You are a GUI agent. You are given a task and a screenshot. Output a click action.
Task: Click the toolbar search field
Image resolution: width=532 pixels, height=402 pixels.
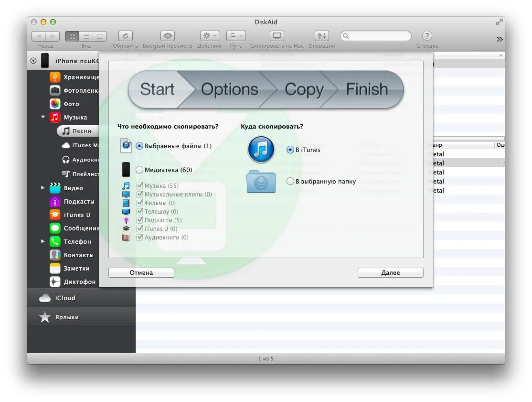coord(375,36)
